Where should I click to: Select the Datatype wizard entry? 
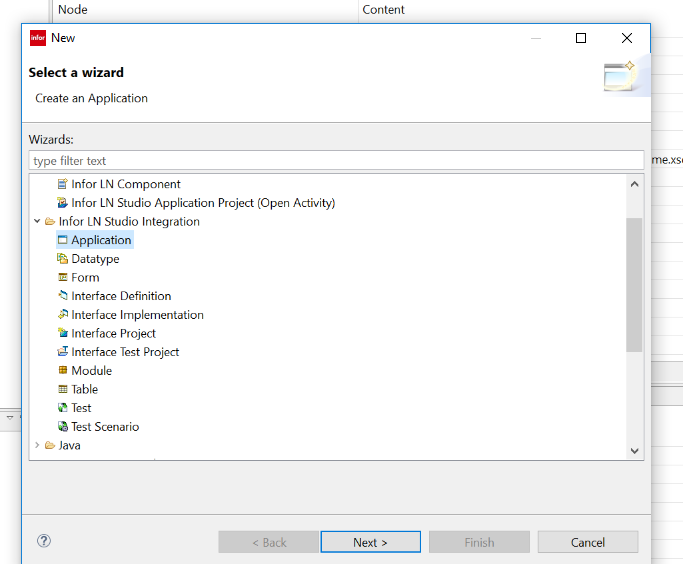click(95, 259)
